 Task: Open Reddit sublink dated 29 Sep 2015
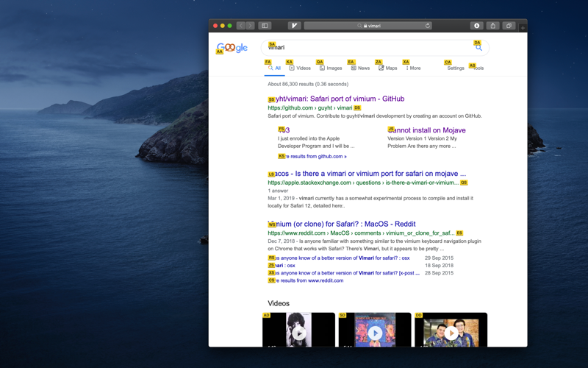339,258
